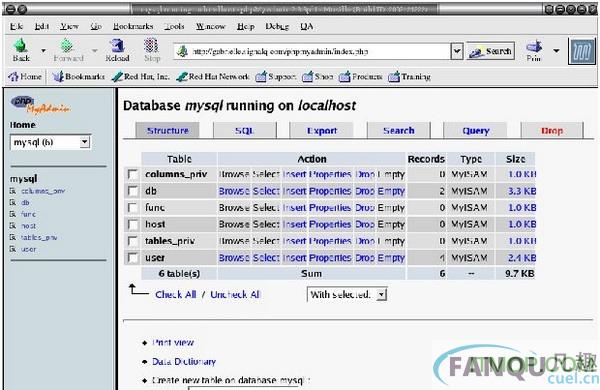The height and width of the screenshot is (390, 600).
Task: Browse the db table
Action: point(234,191)
